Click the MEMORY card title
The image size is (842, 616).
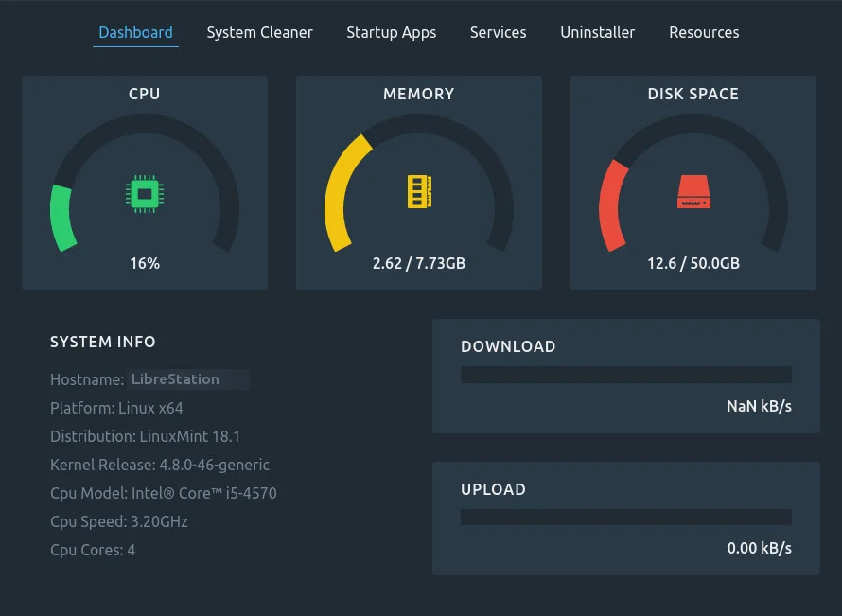(x=419, y=94)
